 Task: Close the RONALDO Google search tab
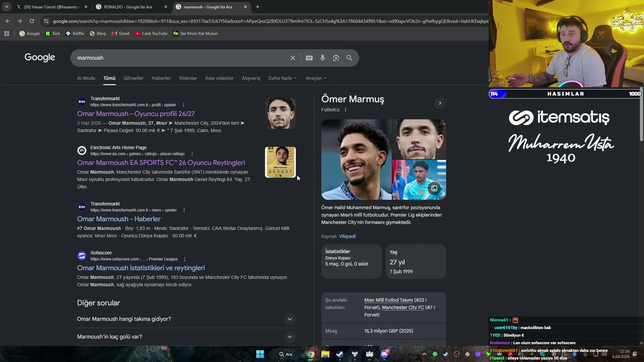tap(166, 7)
